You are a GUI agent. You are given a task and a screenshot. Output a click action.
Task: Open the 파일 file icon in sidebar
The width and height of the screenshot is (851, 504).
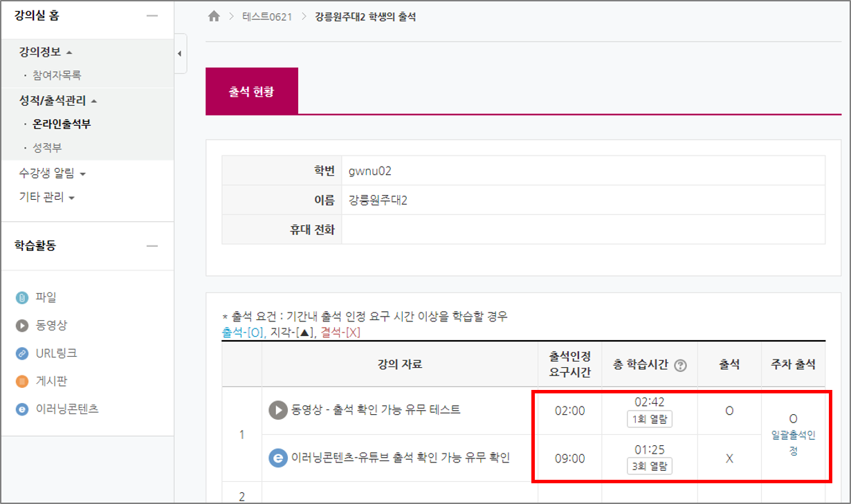click(22, 298)
